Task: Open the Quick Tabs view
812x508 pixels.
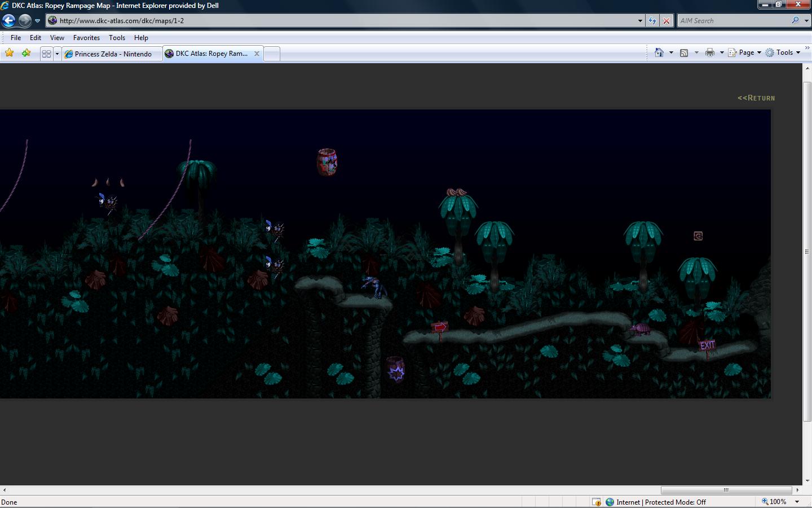Action: click(46, 54)
